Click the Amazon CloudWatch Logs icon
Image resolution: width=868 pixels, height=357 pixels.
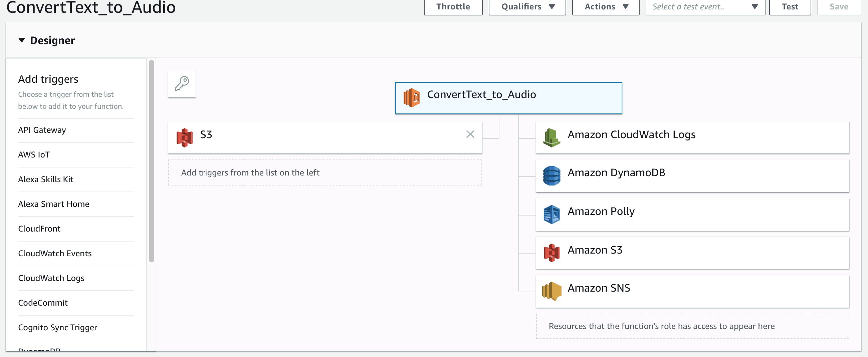551,137
